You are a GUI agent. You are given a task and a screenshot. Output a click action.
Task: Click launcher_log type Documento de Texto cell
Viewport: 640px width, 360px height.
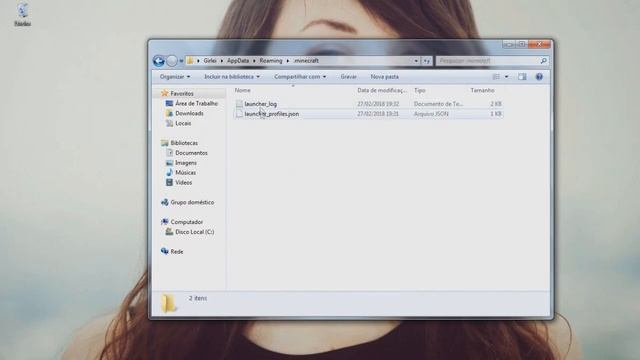pos(438,104)
